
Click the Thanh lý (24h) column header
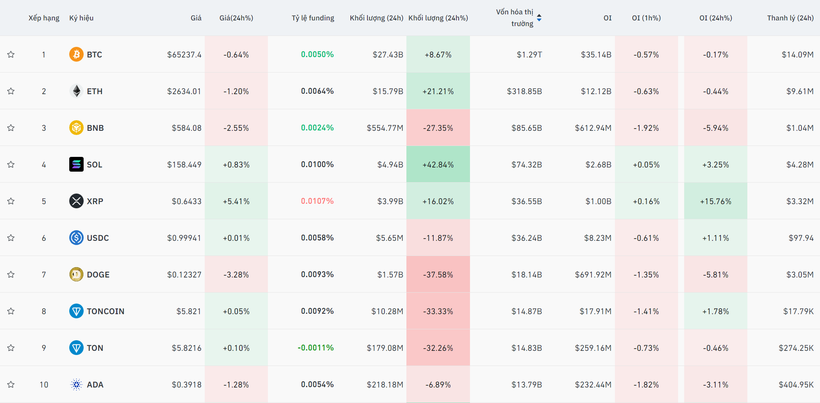pyautogui.click(x=789, y=18)
